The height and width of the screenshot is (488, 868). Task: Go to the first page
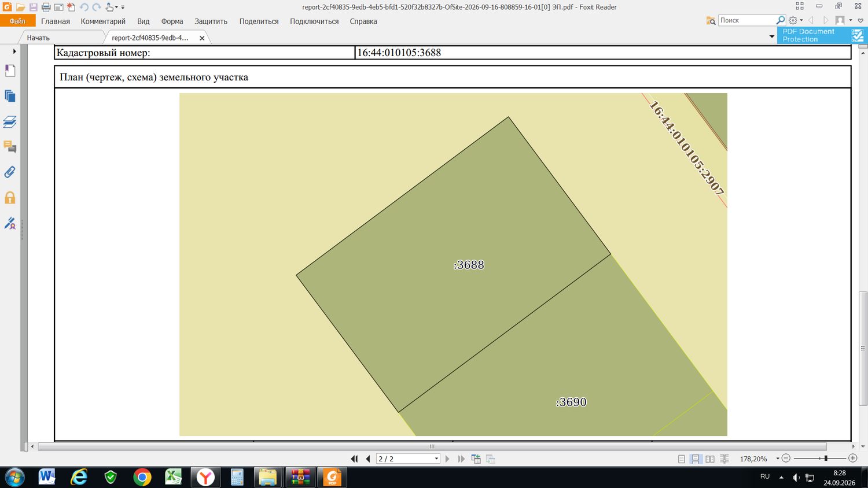pos(354,459)
